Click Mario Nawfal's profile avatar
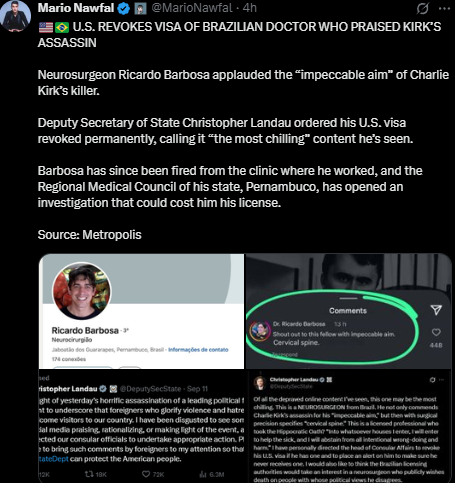The width and height of the screenshot is (455, 483). pyautogui.click(x=16, y=16)
